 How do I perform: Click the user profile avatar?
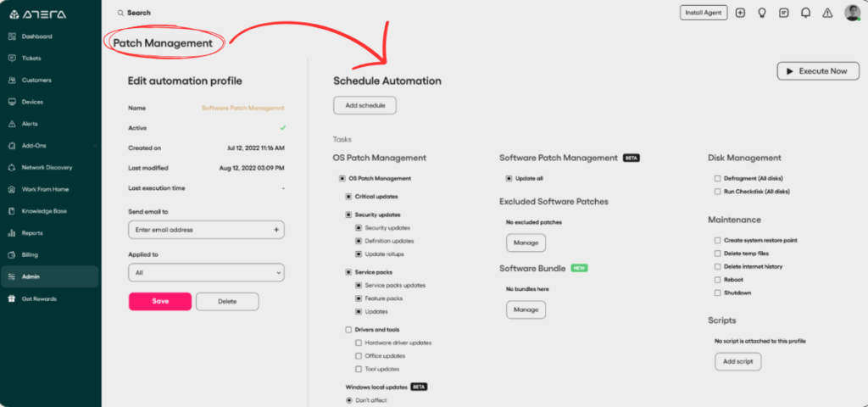pos(853,13)
